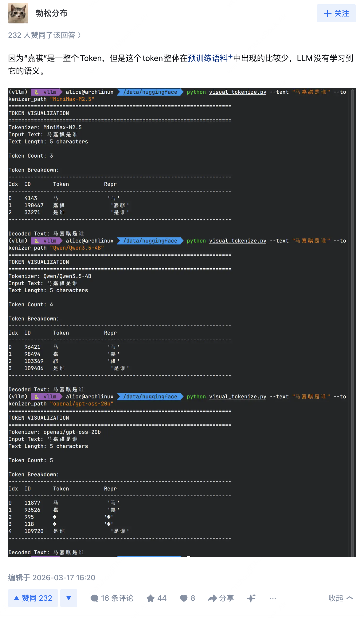
Task: Upvote the answer with 赞同 232
Action: (33, 598)
